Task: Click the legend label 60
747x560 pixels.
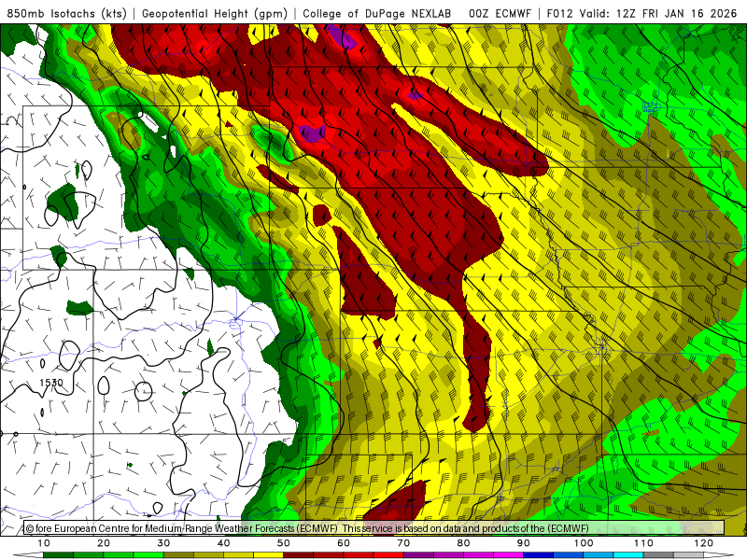Action: pyautogui.click(x=344, y=543)
